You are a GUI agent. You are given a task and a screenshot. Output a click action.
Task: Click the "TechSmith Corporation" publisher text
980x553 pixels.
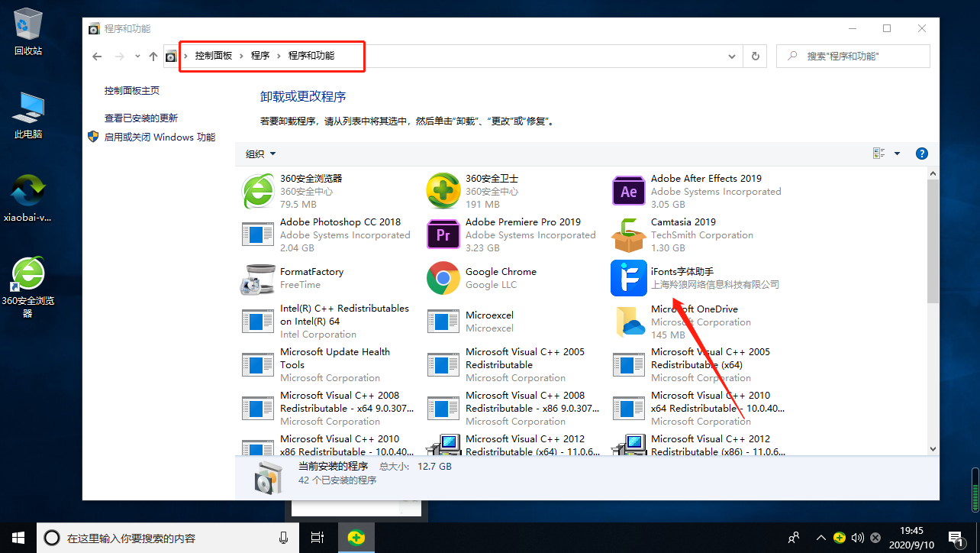[x=702, y=235]
